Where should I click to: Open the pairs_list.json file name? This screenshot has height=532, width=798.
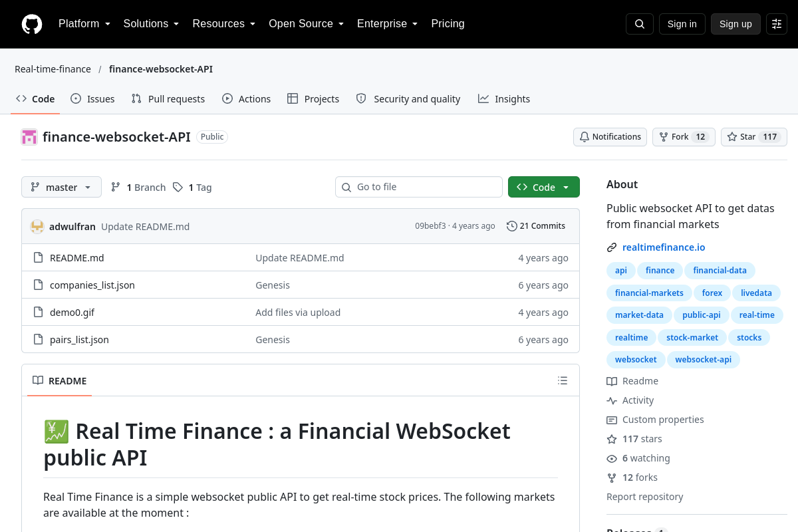coord(79,340)
